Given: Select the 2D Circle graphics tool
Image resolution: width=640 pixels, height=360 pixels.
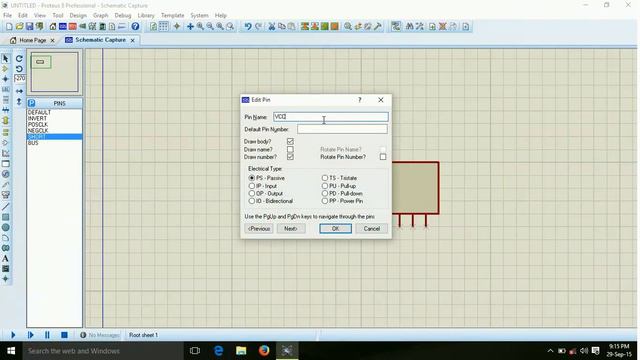Looking at the screenshot, I should [x=6, y=227].
